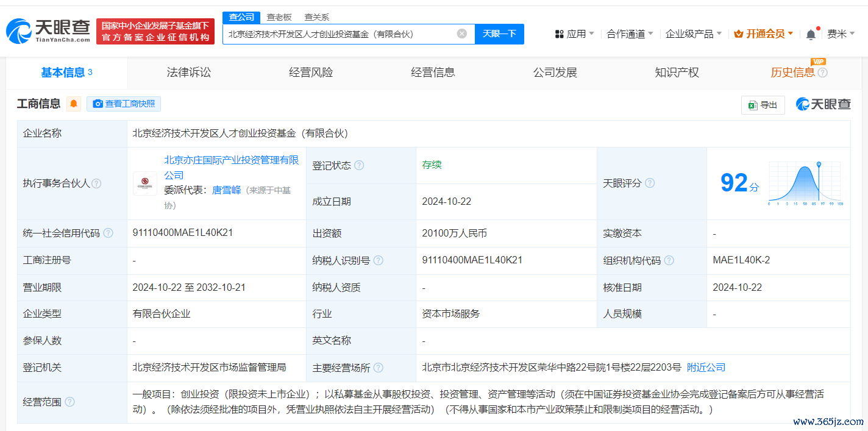Image resolution: width=868 pixels, height=431 pixels.
Task: Select the 查公司 search tab
Action: coord(241,17)
